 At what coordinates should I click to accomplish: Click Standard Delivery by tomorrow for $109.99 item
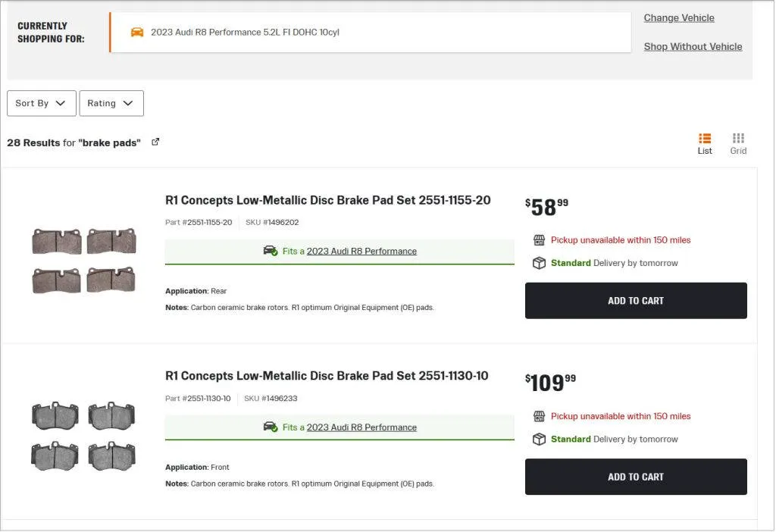pos(614,440)
